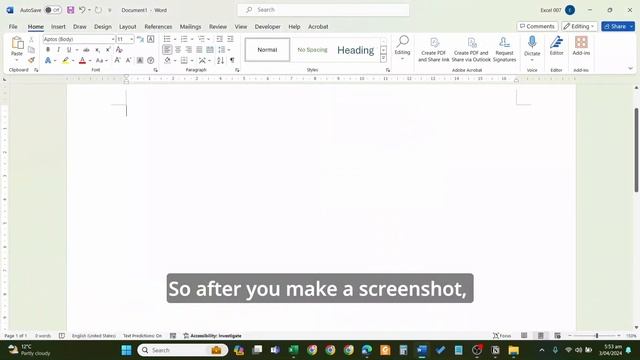Click the Share button
640x360 pixels.
618,26
